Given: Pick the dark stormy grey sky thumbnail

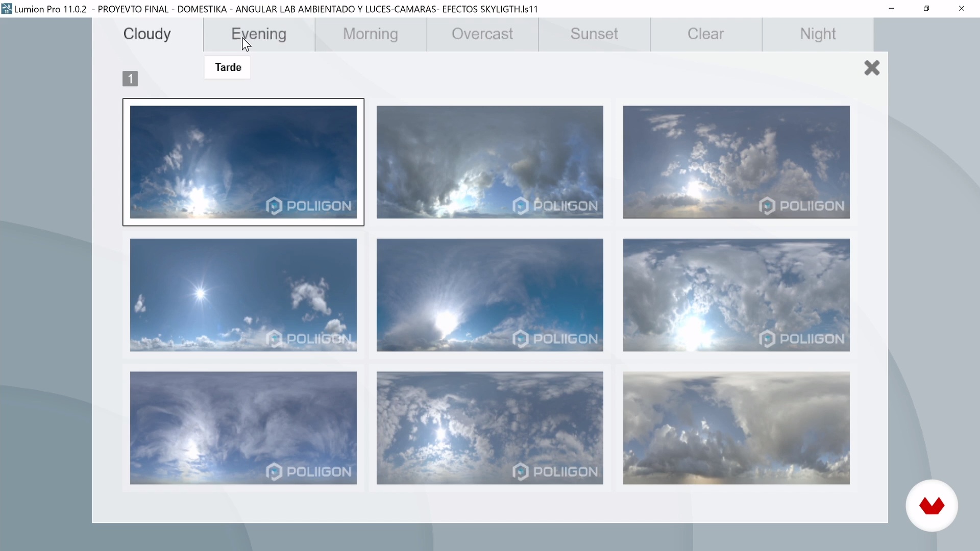Looking at the screenshot, I should coord(737,428).
